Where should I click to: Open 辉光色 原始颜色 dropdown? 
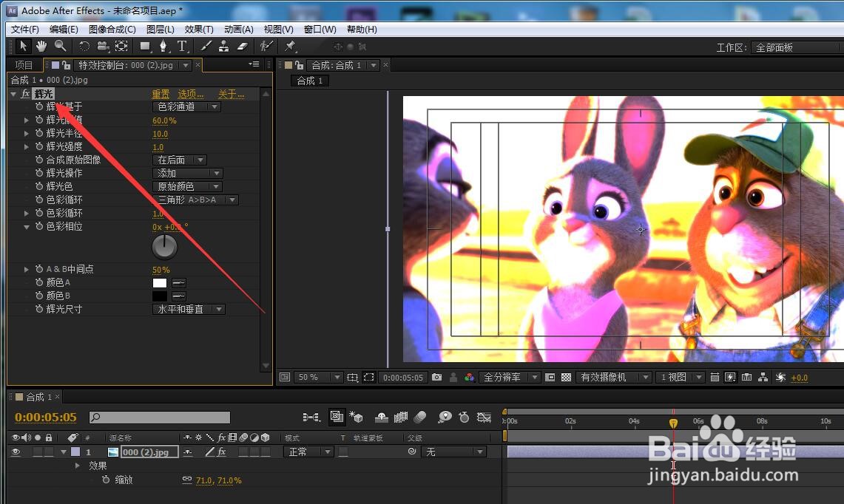(x=187, y=186)
